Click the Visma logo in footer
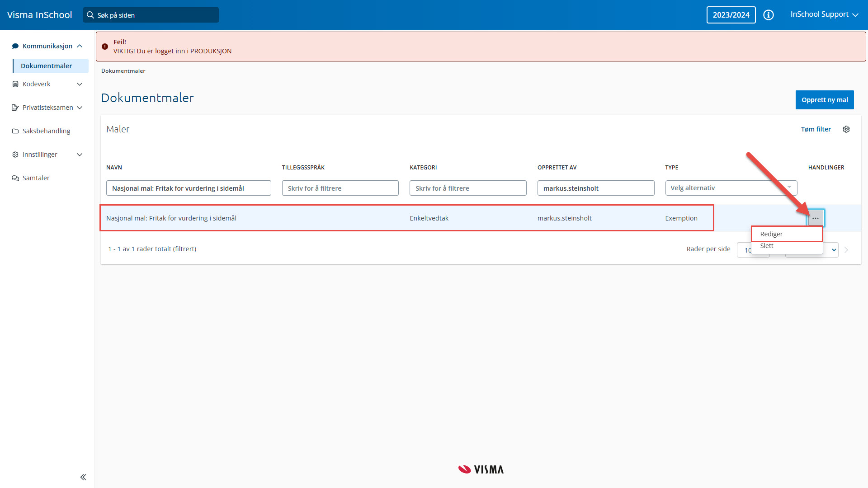The image size is (868, 488). click(481, 469)
